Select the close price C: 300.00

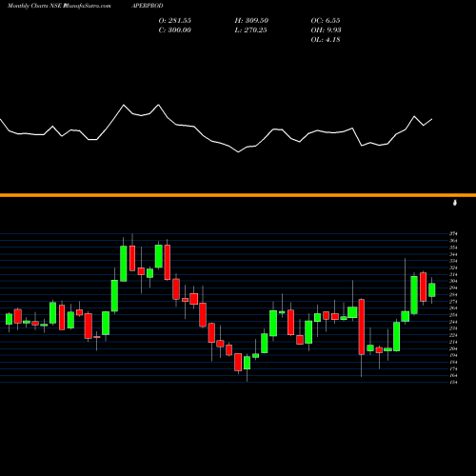point(175,30)
